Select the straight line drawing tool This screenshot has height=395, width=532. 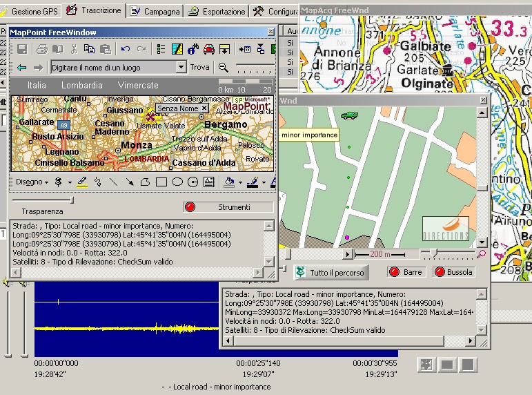[x=113, y=182]
